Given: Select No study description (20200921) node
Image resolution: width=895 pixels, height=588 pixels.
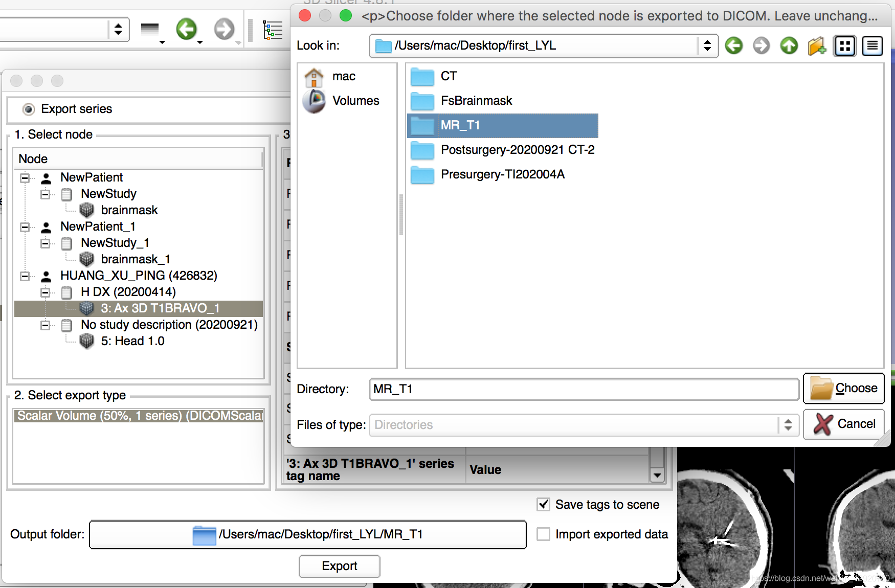Looking at the screenshot, I should click(169, 325).
